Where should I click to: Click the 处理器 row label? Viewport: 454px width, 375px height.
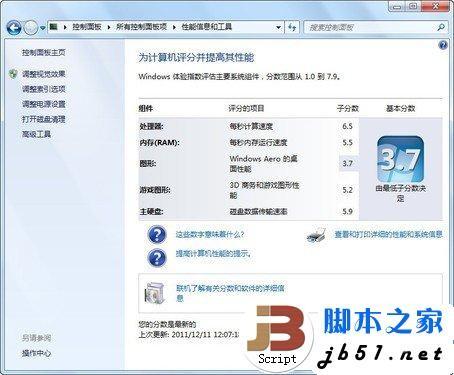point(151,126)
